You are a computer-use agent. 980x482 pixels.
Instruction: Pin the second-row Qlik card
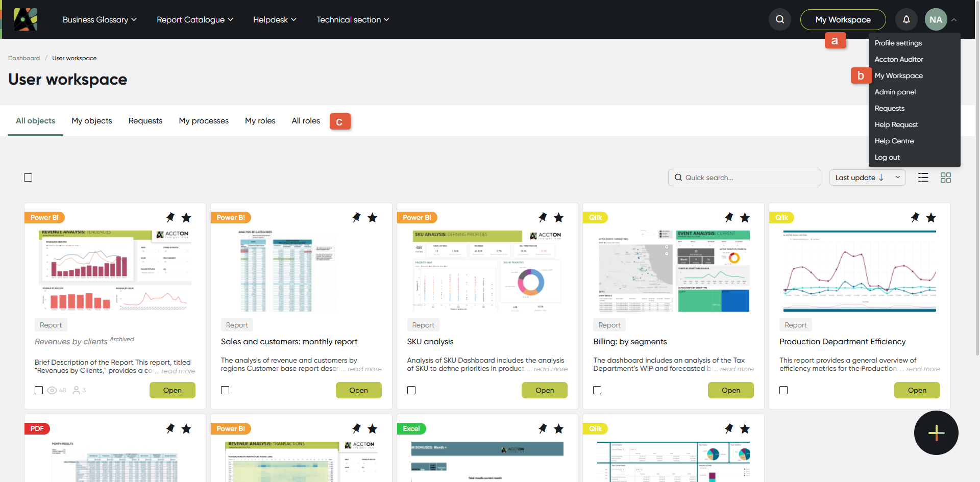point(729,428)
